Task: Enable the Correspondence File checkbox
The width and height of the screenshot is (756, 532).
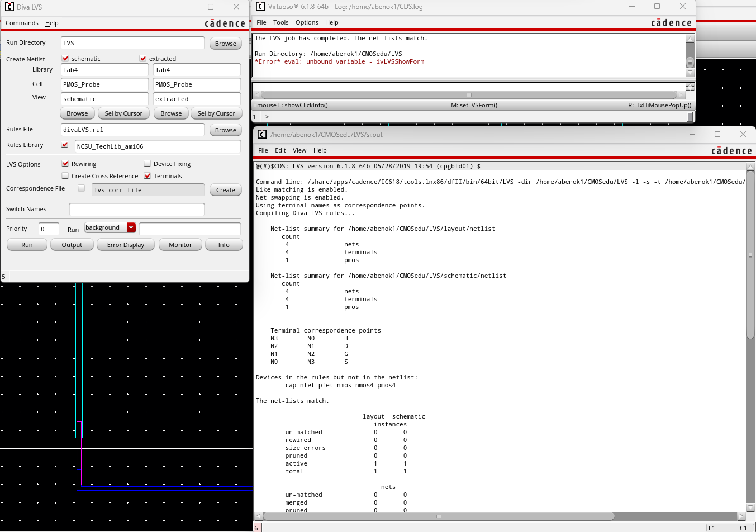Action: point(82,188)
